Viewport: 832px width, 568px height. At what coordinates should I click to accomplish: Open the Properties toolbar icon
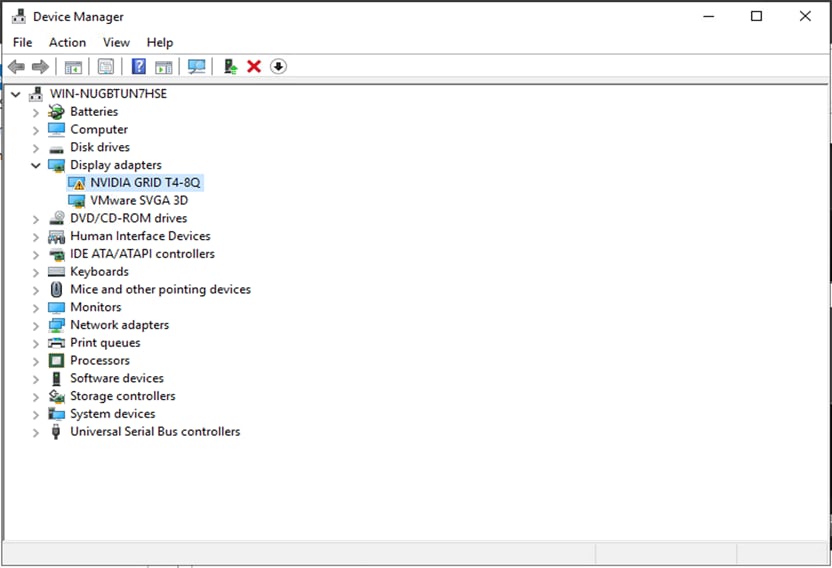click(106, 67)
